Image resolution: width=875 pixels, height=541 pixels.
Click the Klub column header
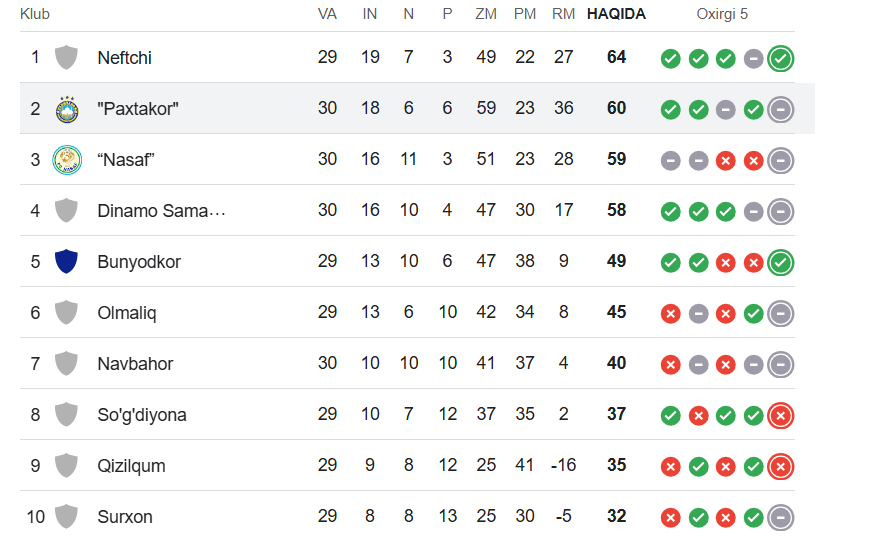(x=35, y=14)
